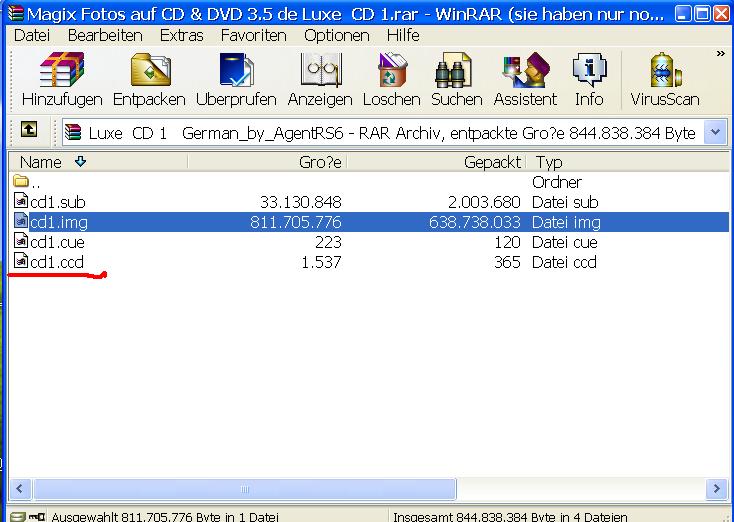Click the Hinzufügen (add) books icon
Image resolution: width=734 pixels, height=522 pixels.
point(62,70)
